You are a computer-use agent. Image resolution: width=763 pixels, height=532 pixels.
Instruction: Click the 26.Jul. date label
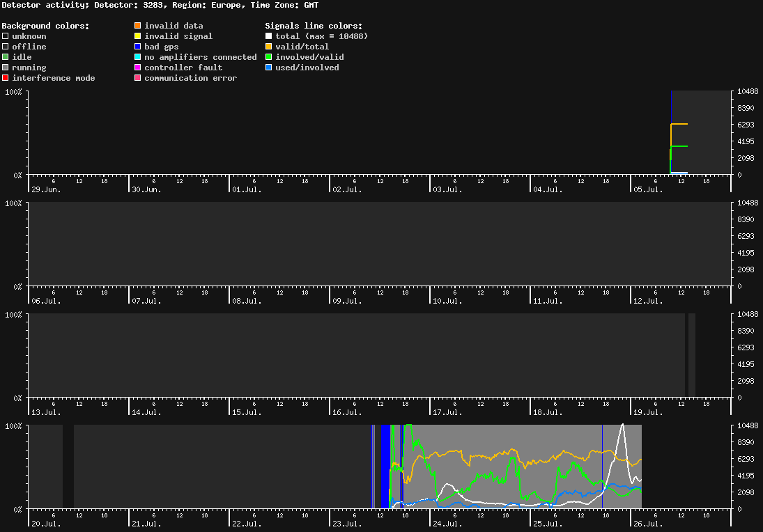click(x=648, y=524)
